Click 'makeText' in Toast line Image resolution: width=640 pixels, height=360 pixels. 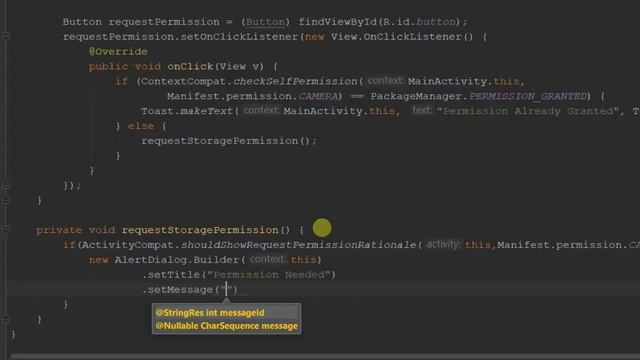point(206,111)
